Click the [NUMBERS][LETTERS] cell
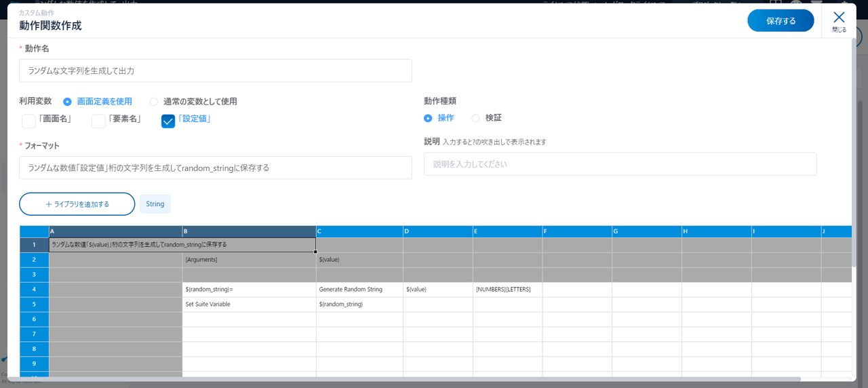The height and width of the screenshot is (388, 868). coord(507,290)
